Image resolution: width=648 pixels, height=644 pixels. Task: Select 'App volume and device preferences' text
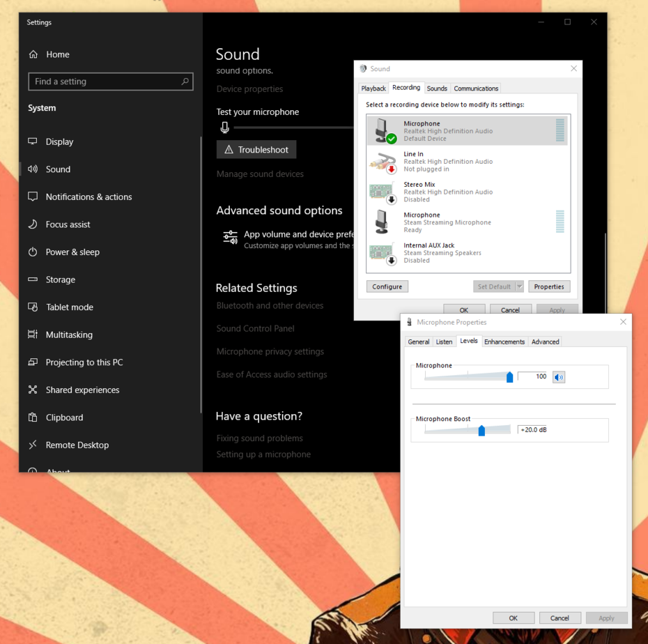(299, 234)
